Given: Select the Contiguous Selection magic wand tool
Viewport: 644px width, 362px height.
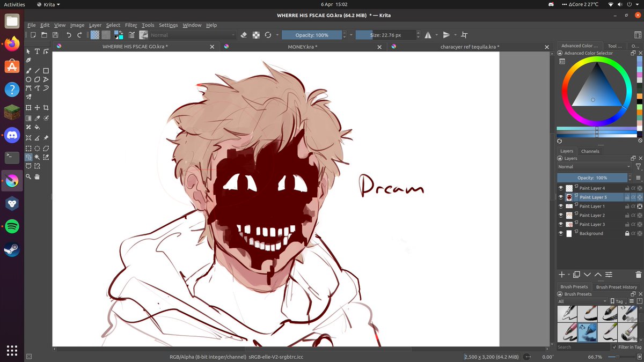Looking at the screenshot, I should click(37, 157).
